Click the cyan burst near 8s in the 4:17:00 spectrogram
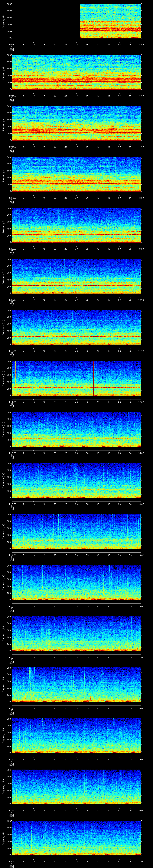The height and width of the screenshot is (868, 153). click(30, 674)
